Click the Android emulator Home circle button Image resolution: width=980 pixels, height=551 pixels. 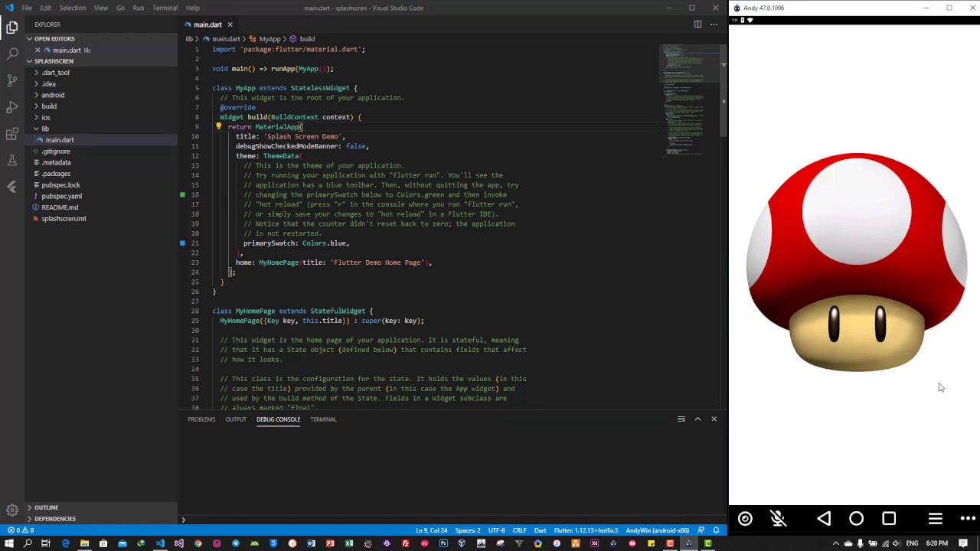(x=856, y=519)
